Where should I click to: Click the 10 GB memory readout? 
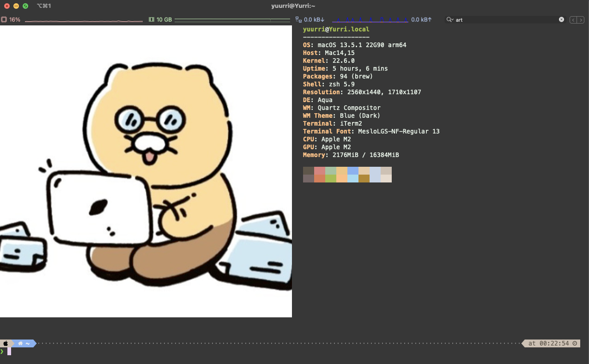click(x=164, y=20)
